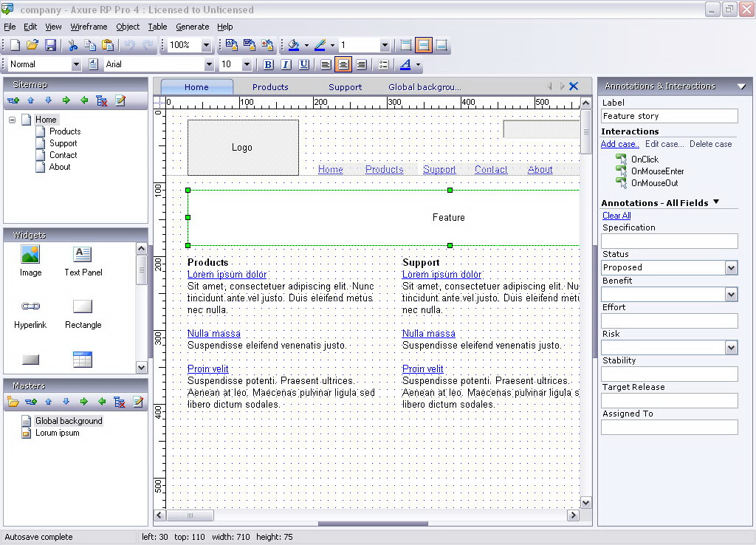The width and height of the screenshot is (756, 545).
Task: Click the Text Panel widget icon
Action: (x=83, y=255)
